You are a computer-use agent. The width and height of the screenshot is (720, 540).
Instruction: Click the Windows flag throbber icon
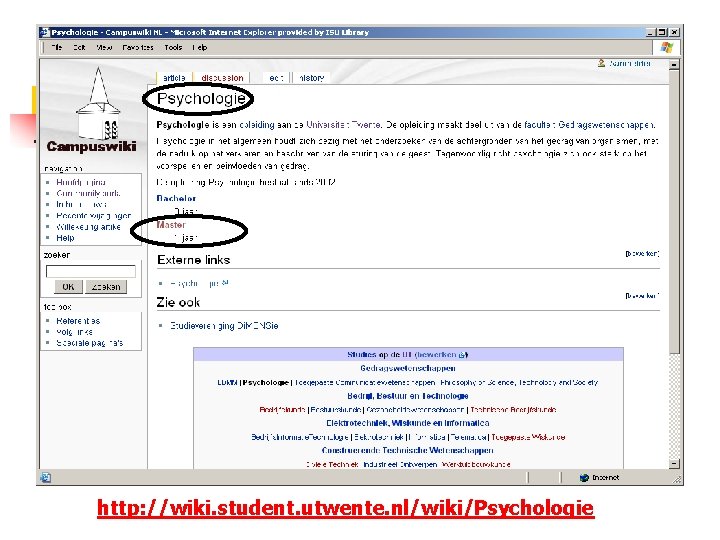[666, 47]
